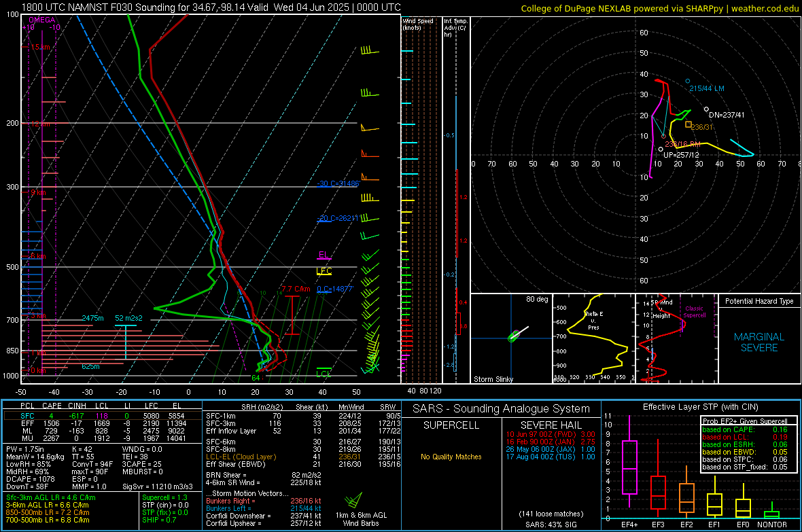Click the Classic Supercell label
This screenshot has height=532, width=802.
pos(694,312)
